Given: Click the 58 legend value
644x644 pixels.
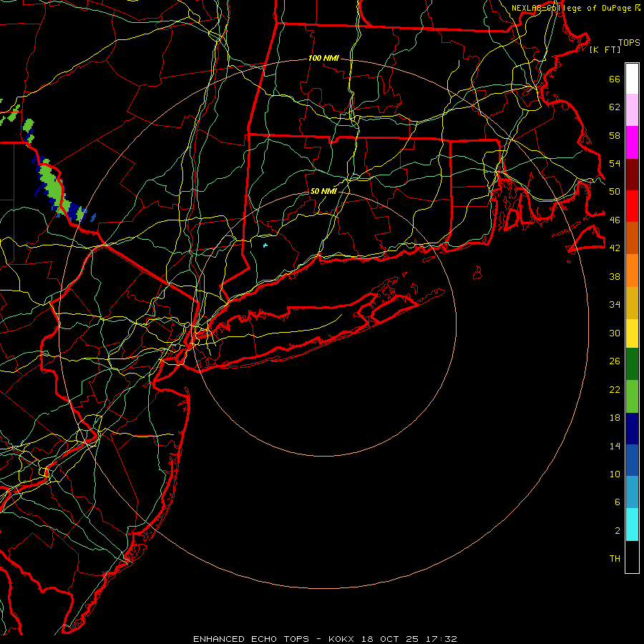Looking at the screenshot, I should click(x=615, y=135).
